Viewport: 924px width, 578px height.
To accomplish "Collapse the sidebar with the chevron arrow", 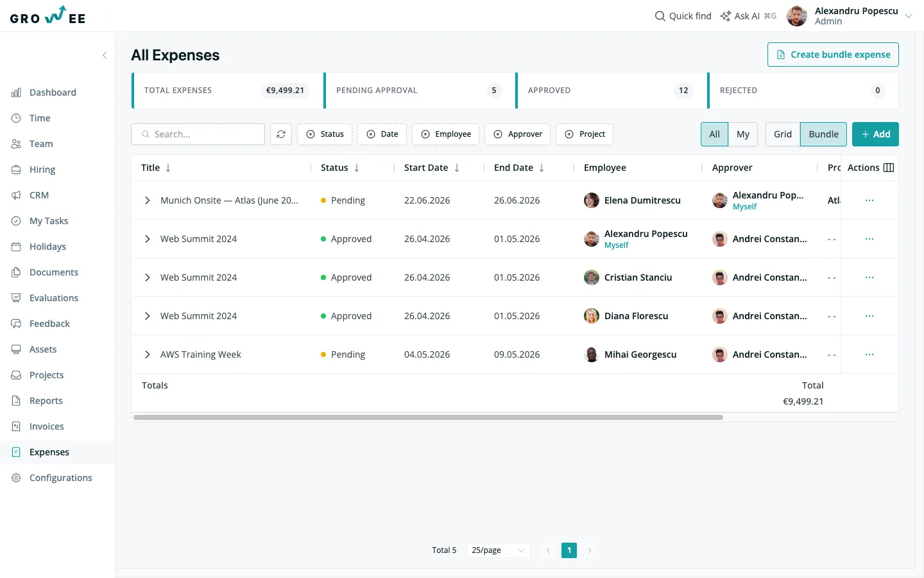I will 105,55.
